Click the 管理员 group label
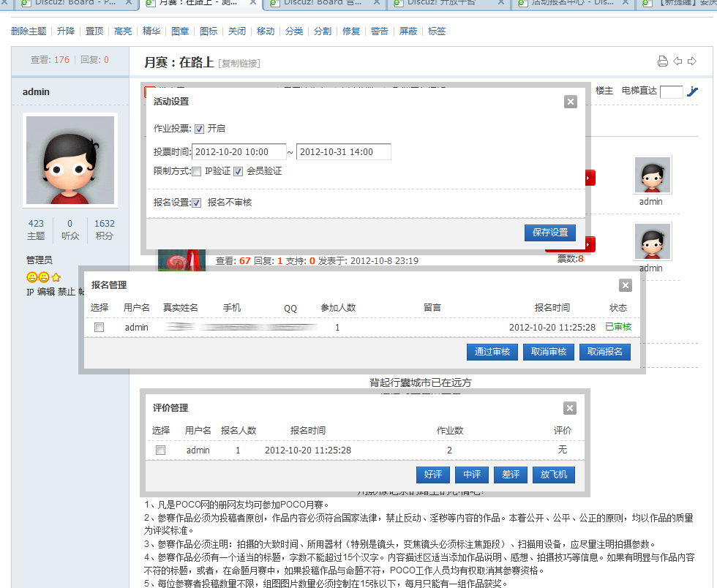 [x=40, y=260]
